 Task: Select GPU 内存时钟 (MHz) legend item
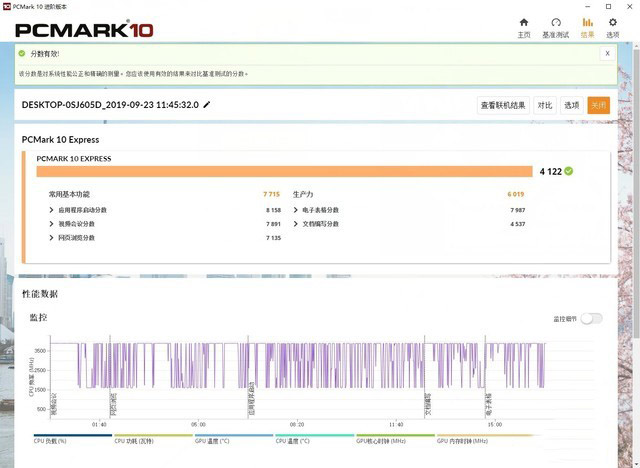pyautogui.click(x=476, y=439)
